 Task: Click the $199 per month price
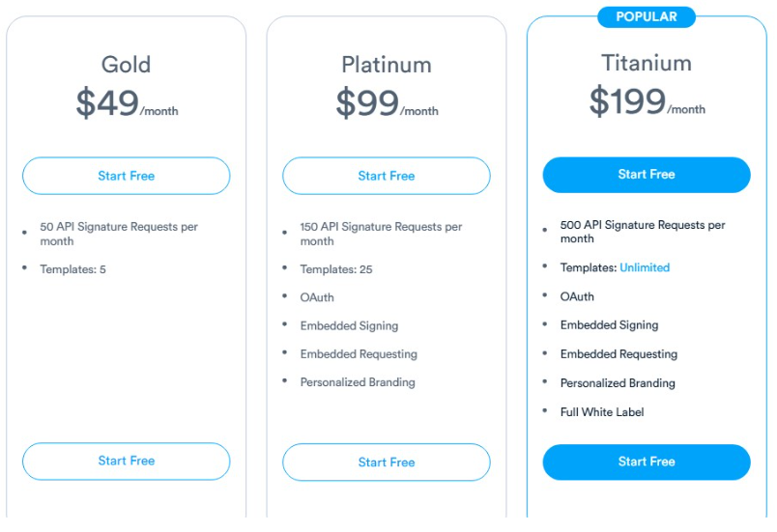(x=647, y=101)
